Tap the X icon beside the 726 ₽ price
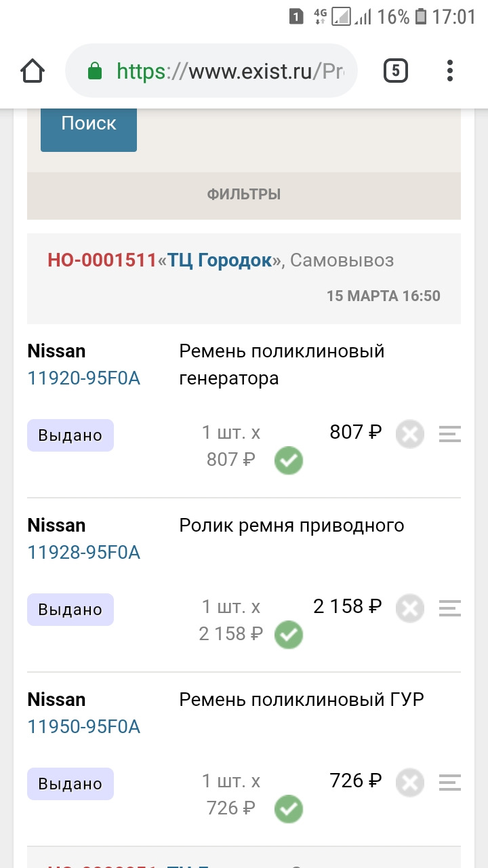Screen dimensions: 488x868 (409, 782)
